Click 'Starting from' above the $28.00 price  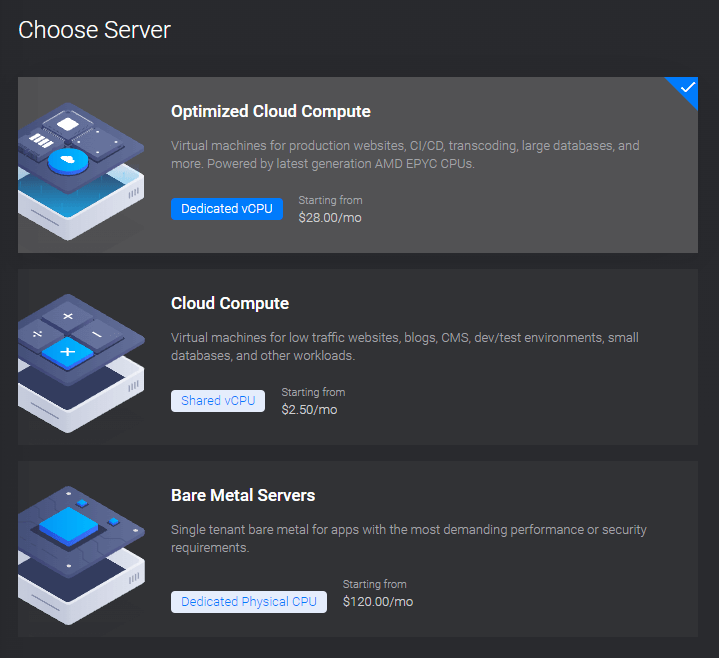pyautogui.click(x=330, y=200)
